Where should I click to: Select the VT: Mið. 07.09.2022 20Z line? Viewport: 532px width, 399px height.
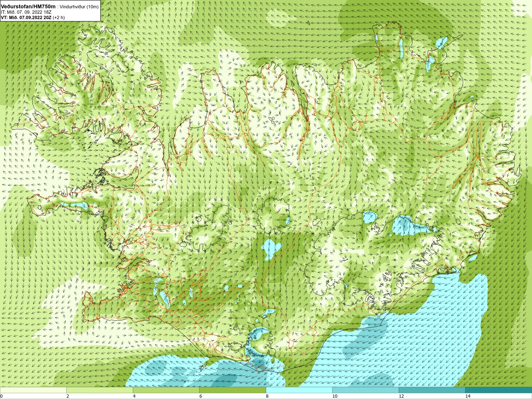point(33,17)
